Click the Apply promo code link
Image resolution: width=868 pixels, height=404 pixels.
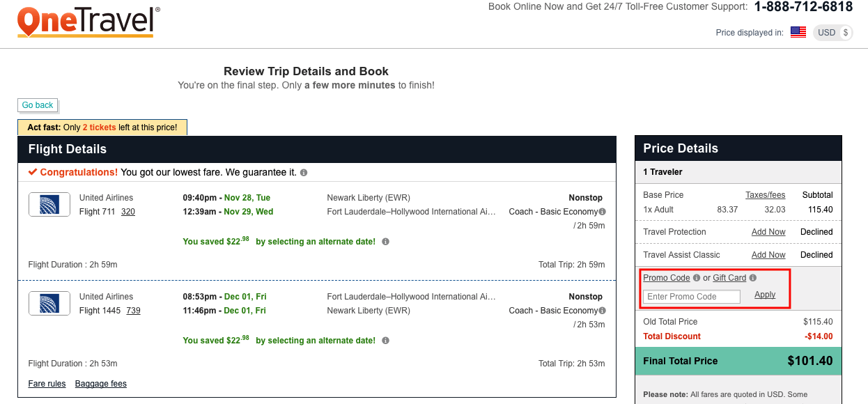point(765,295)
